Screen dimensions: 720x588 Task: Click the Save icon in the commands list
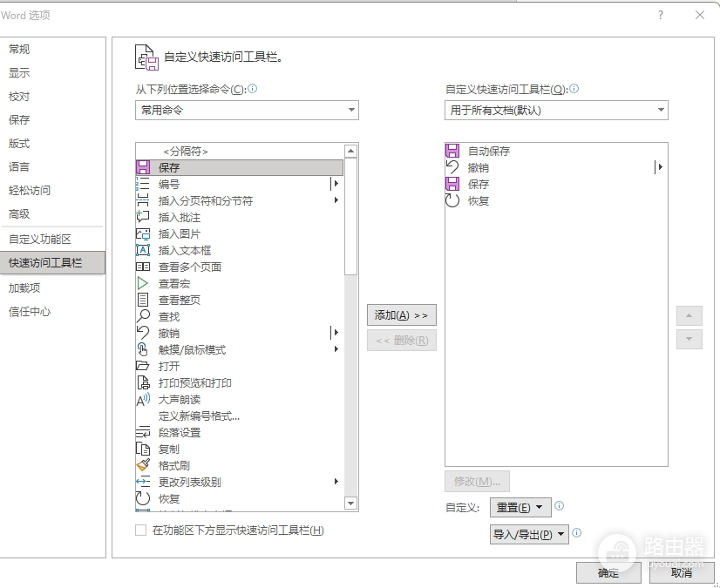click(143, 167)
